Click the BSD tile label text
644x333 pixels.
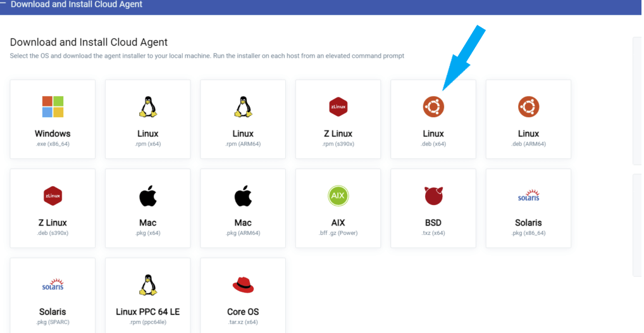433,223
